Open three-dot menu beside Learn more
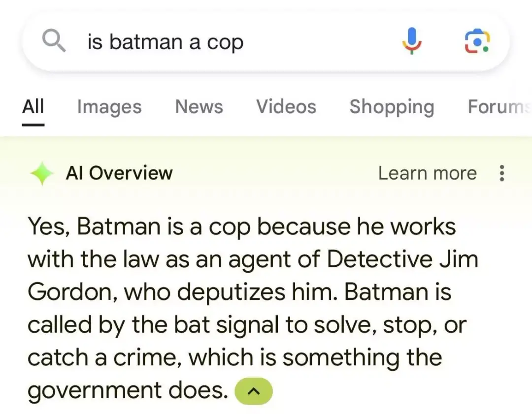This screenshot has width=532, height=414. tap(502, 173)
